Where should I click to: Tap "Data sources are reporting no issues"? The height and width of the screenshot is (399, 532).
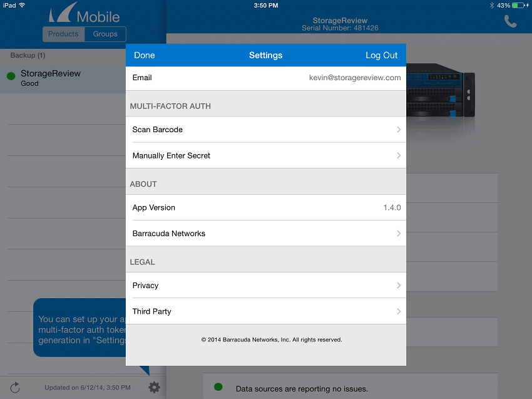(x=302, y=389)
